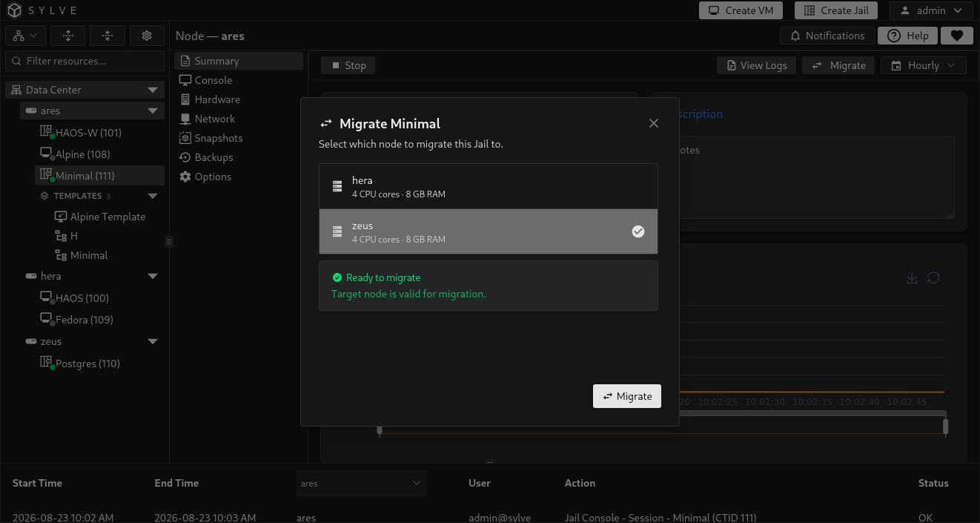Click the Hardware chip icon
Image resolution: width=980 pixels, height=523 pixels.
coord(185,99)
